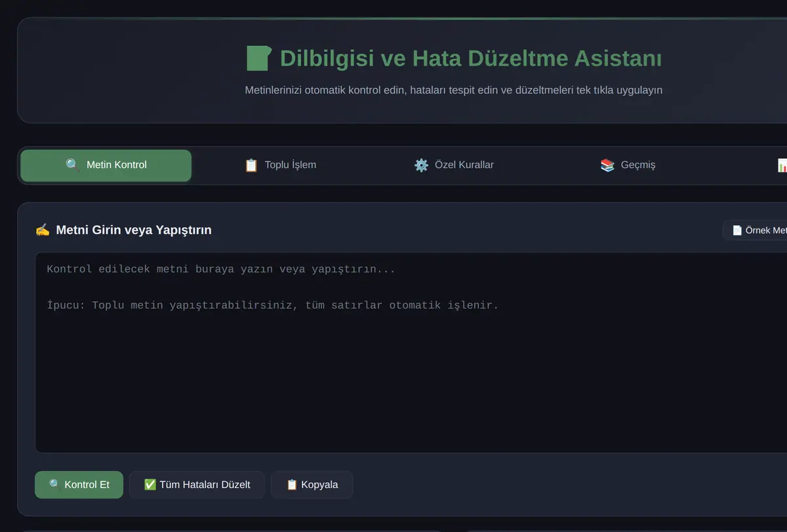The width and height of the screenshot is (787, 532).
Task: Click inside the text entry area
Action: (x=411, y=352)
